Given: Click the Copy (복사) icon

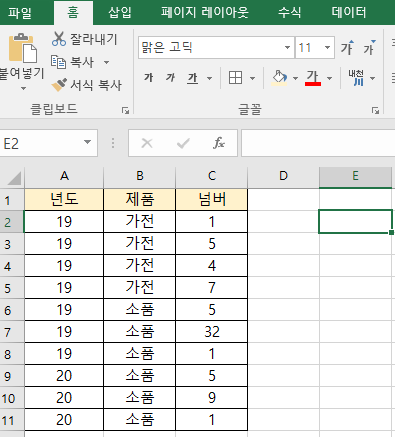Looking at the screenshot, I should pyautogui.click(x=58, y=62).
